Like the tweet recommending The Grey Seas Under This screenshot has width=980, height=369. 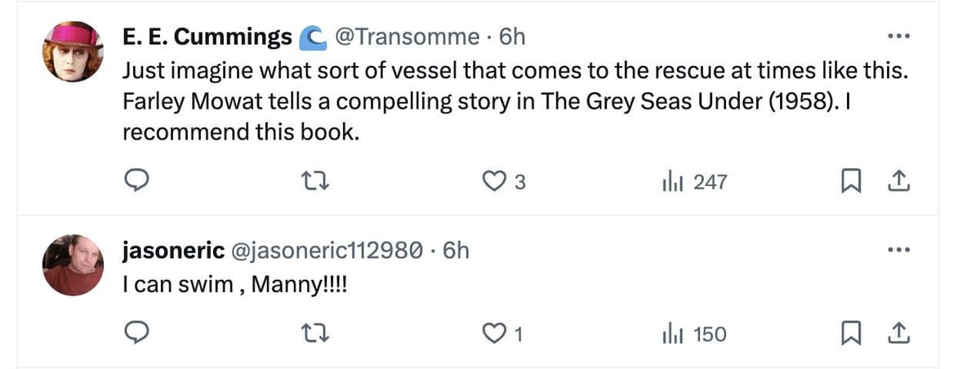495,182
